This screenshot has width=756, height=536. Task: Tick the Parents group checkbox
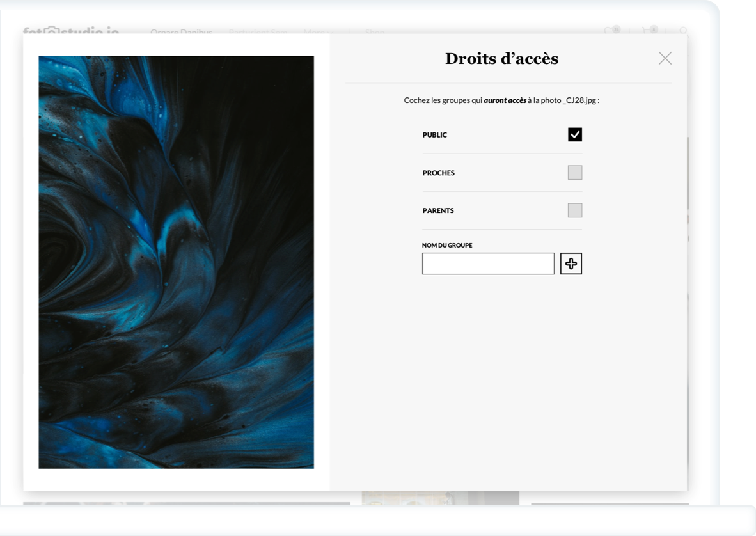(x=575, y=210)
